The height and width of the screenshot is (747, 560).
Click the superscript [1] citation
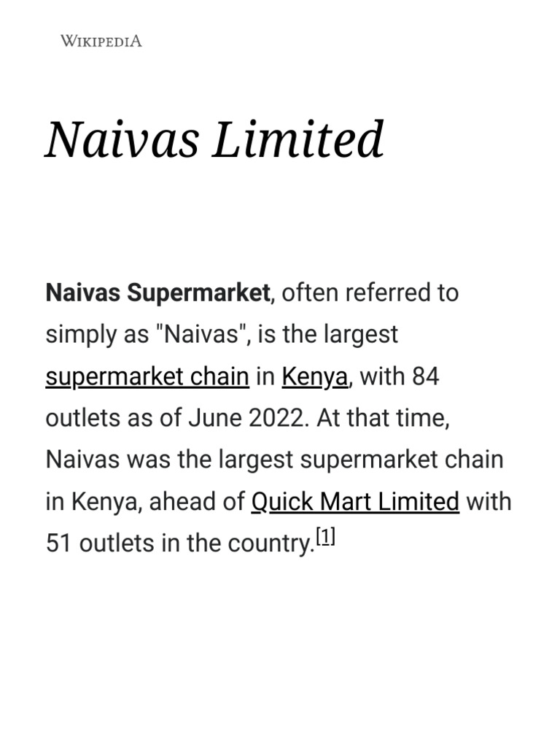pos(326,538)
